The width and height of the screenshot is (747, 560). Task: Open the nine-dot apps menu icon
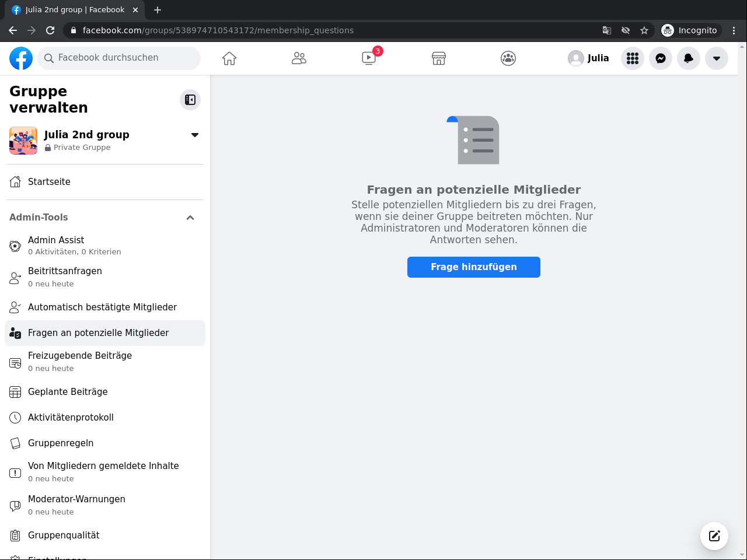pos(633,58)
